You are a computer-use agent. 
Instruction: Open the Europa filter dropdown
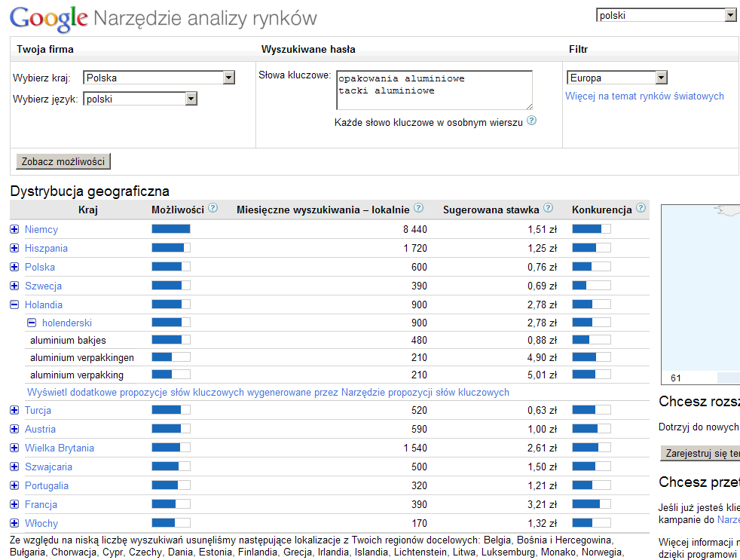click(661, 78)
